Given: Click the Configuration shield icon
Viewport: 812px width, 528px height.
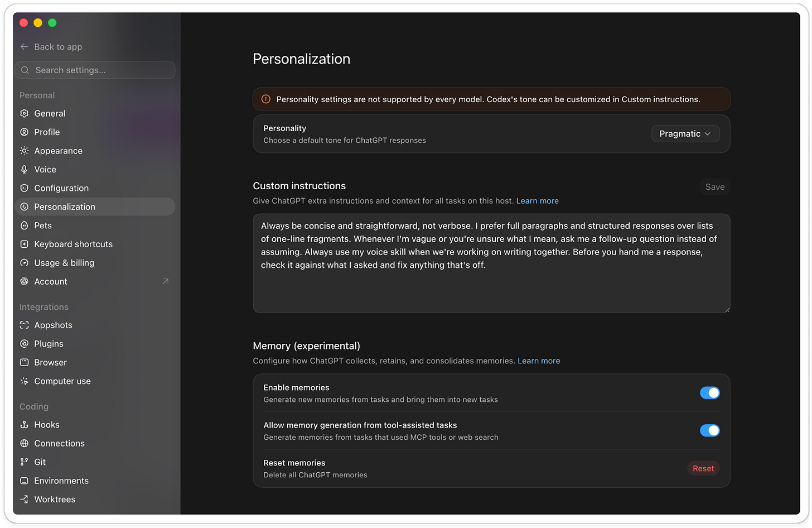Looking at the screenshot, I should [x=24, y=188].
